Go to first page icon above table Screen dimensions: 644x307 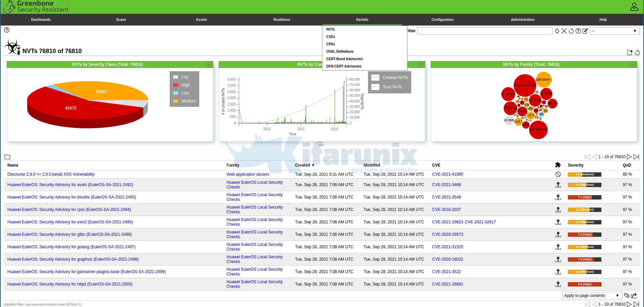[x=588, y=157]
